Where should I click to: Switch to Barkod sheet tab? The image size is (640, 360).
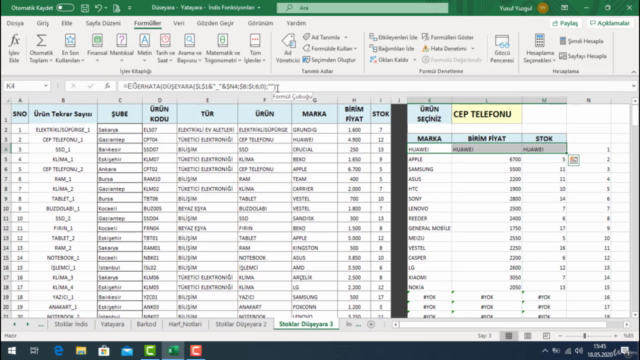(x=146, y=324)
